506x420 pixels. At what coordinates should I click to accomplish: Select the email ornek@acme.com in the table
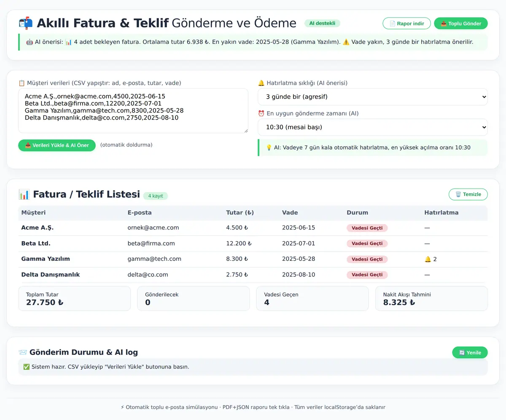(153, 228)
